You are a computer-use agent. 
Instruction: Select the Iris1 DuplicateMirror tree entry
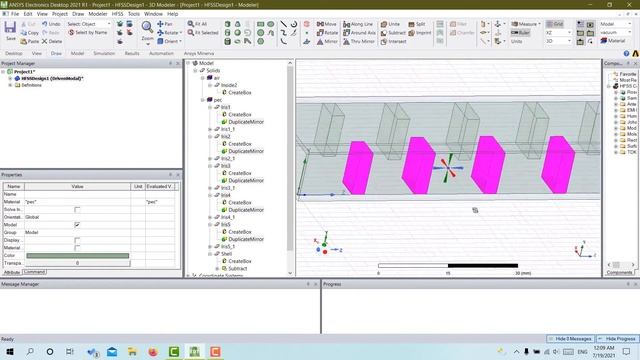point(246,122)
